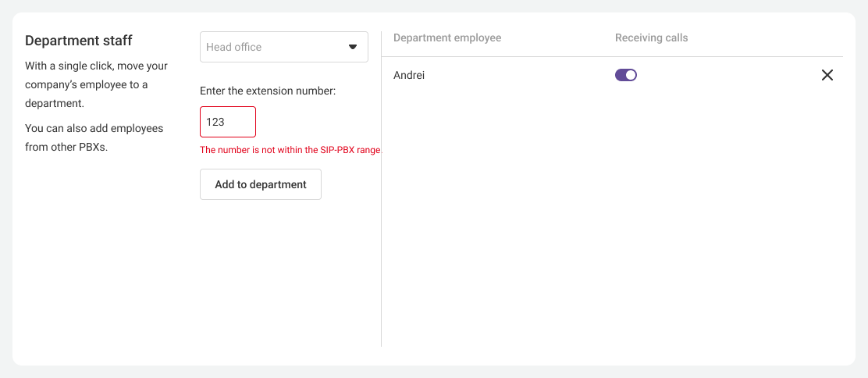Screen dimensions: 868x378
Task: Click the Department employee column header
Action: click(x=447, y=37)
